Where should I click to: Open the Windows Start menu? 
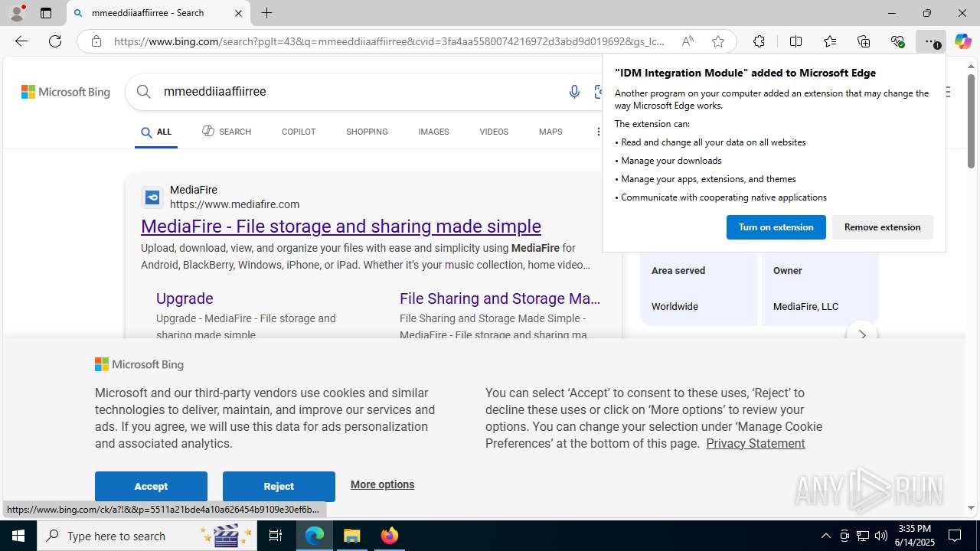tap(18, 536)
